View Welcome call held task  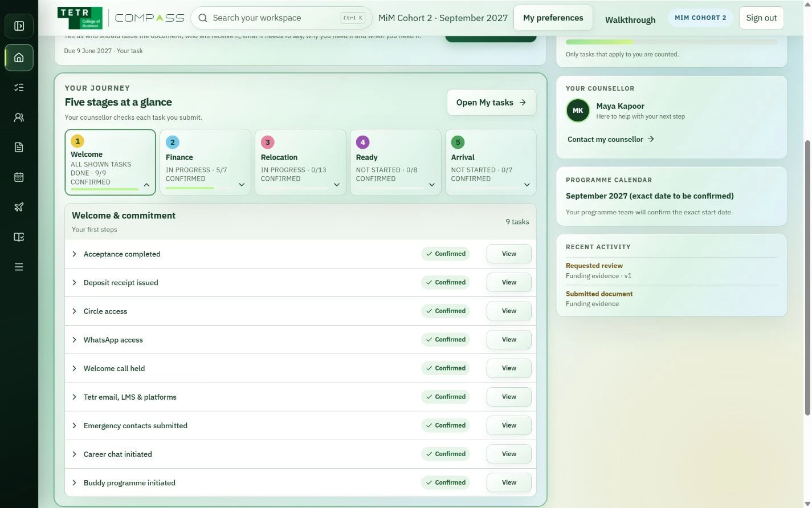click(509, 368)
